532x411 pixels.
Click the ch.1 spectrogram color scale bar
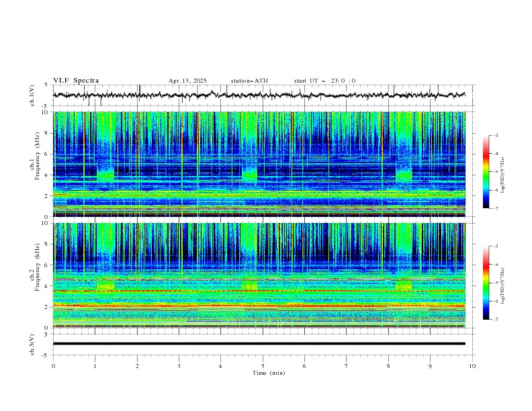486,172
